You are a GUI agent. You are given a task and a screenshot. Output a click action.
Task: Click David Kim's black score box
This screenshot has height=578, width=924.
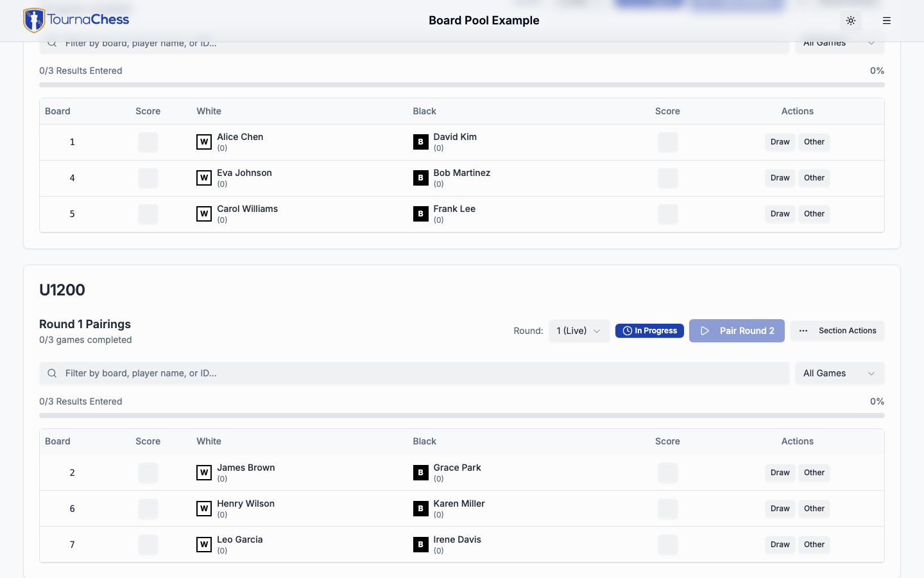pyautogui.click(x=668, y=142)
